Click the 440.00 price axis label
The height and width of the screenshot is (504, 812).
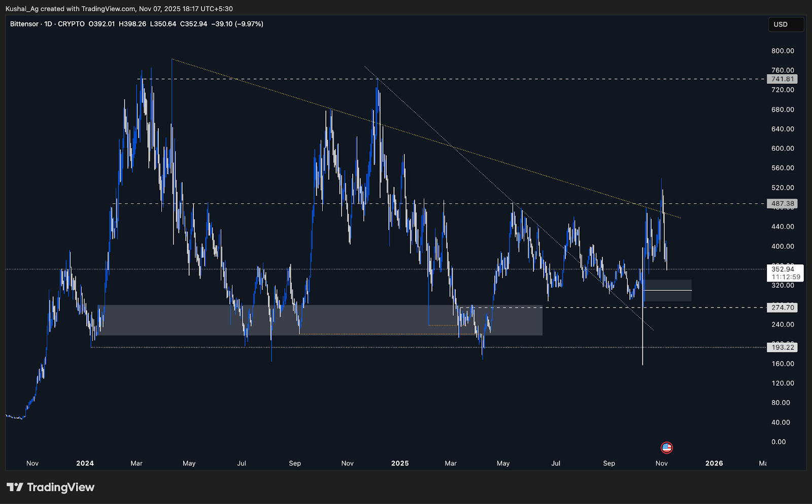point(783,227)
